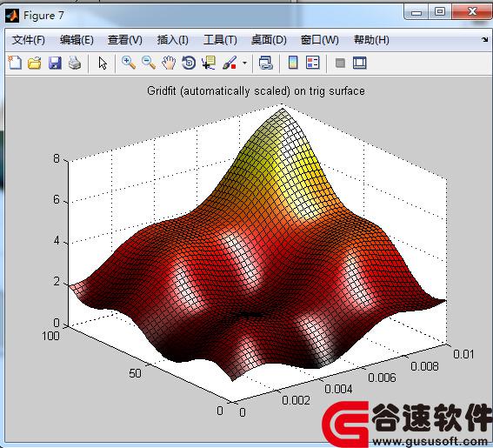Print the figure using the printer icon
The image size is (493, 448).
click(75, 63)
